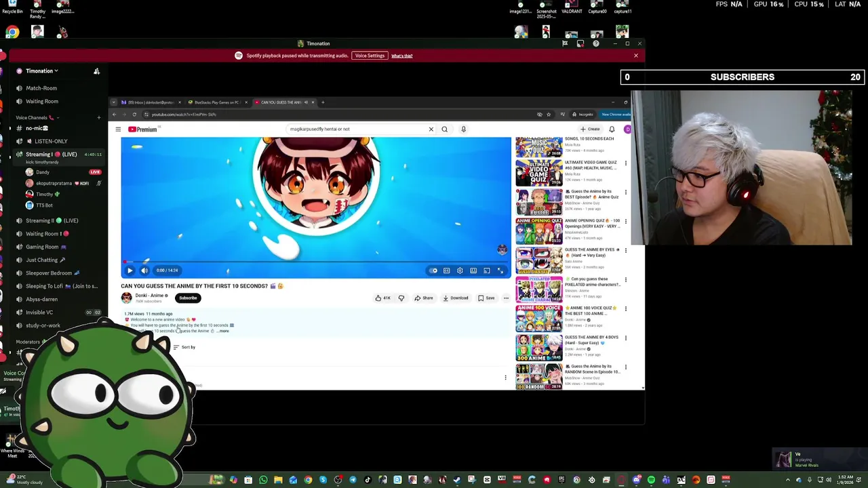Click the youtube.com address bar
The height and width of the screenshot is (488, 868).
[x=339, y=115]
